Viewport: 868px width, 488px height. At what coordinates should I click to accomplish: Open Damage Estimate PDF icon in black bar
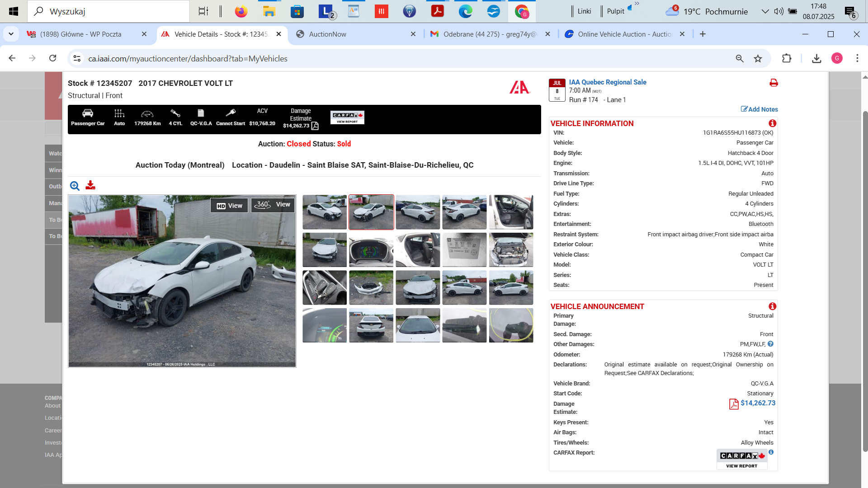315,126
